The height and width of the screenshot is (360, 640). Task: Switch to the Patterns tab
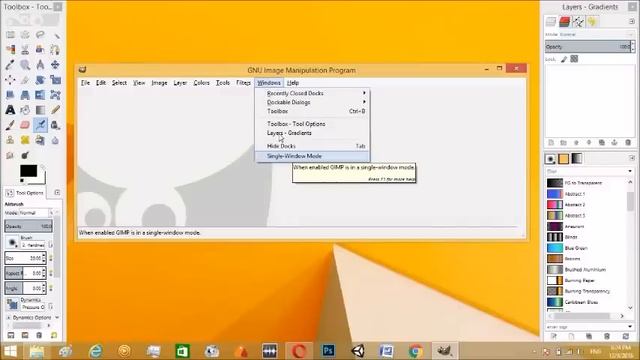coord(563,159)
